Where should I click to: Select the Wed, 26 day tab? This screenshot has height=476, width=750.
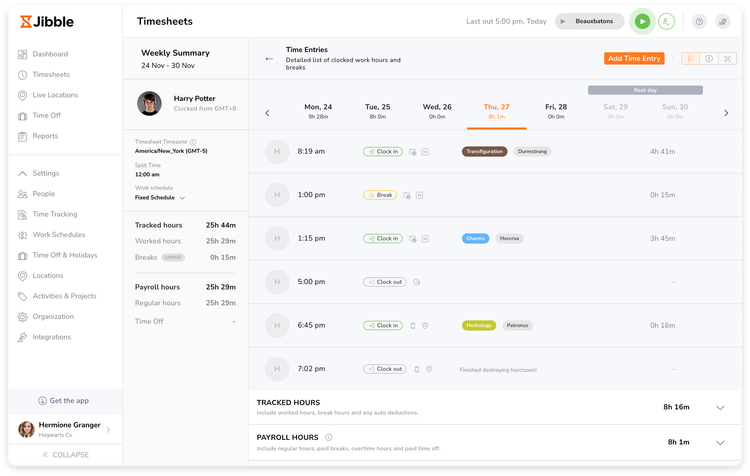[x=437, y=111]
